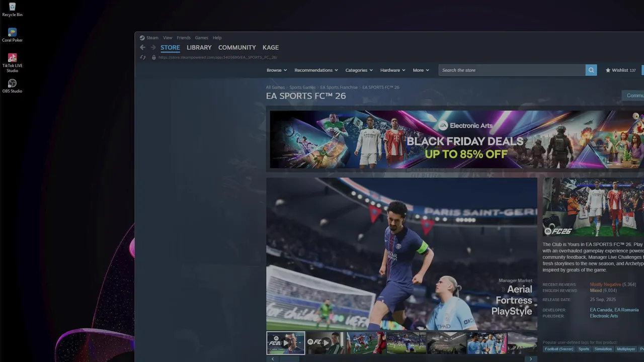
Task: Expand the Recommendations dropdown
Action: click(x=316, y=70)
